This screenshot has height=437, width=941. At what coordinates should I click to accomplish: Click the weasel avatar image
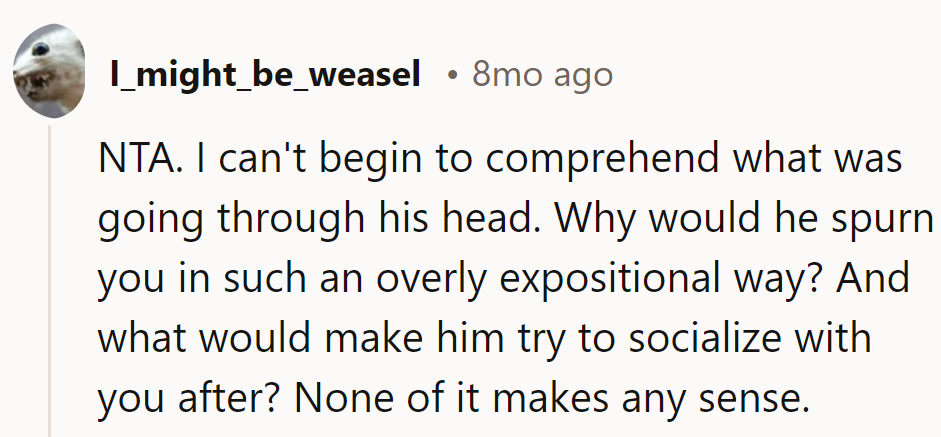point(49,71)
